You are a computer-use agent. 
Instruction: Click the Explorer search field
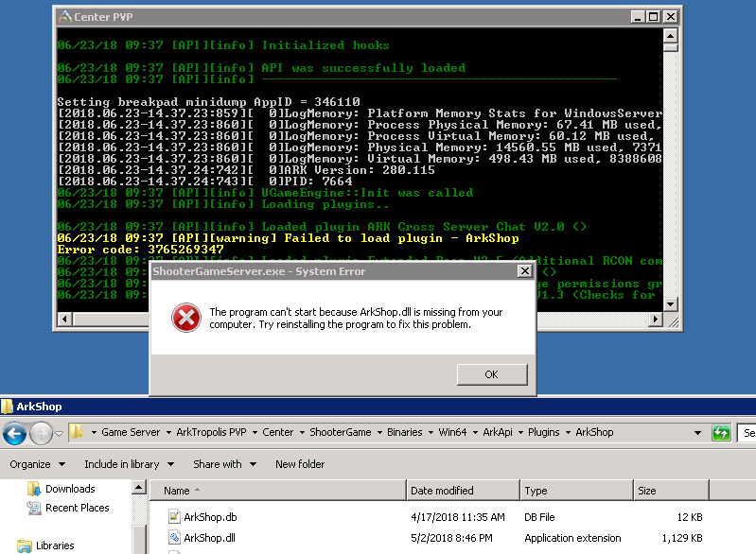[747, 433]
